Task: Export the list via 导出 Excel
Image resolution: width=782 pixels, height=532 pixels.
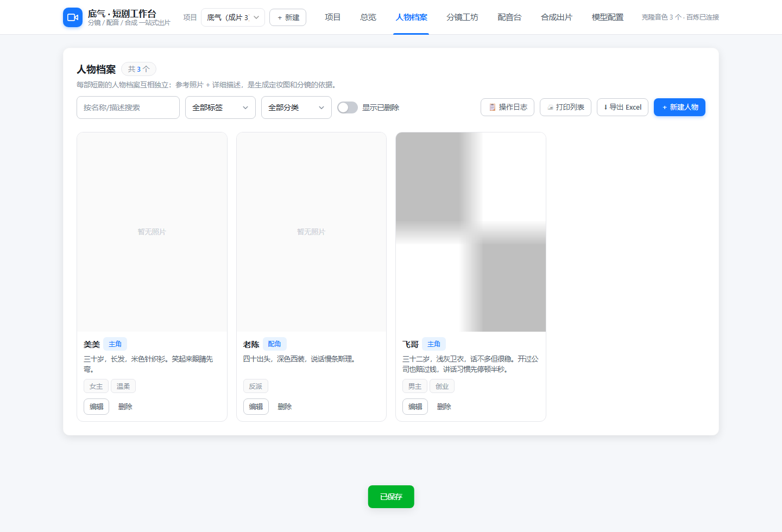Action: coord(622,107)
